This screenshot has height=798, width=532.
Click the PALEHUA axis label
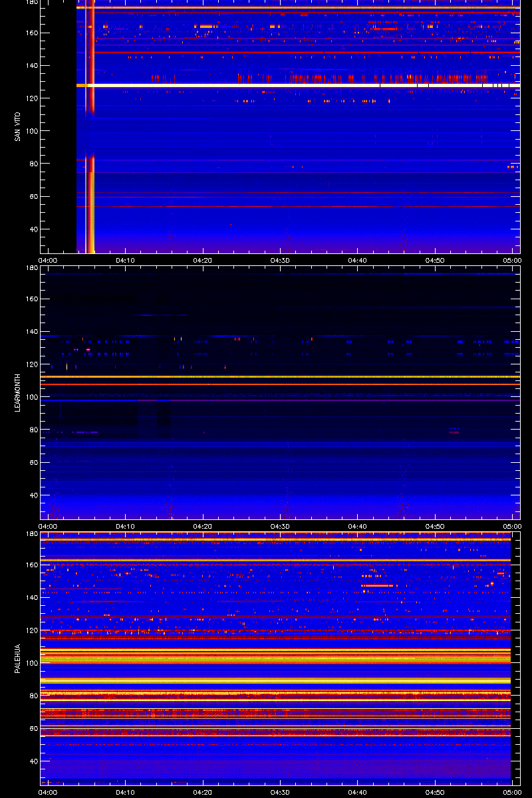click(18, 659)
